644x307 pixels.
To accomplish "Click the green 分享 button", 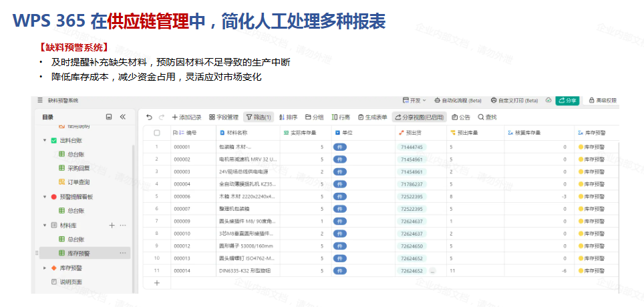I will pos(567,100).
